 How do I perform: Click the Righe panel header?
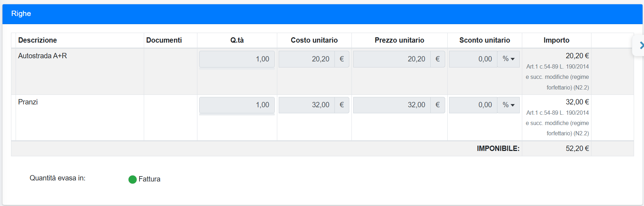(322, 14)
